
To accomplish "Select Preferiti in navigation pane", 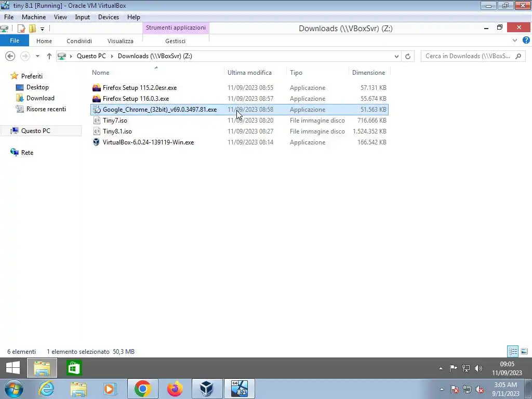I will tap(26, 76).
